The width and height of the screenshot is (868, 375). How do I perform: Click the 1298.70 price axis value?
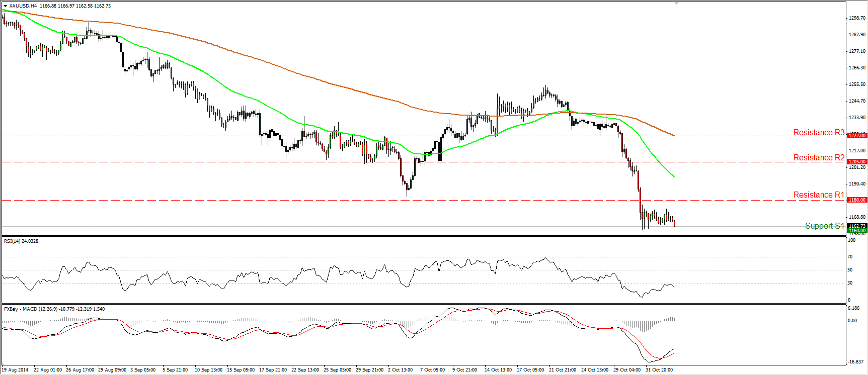857,18
